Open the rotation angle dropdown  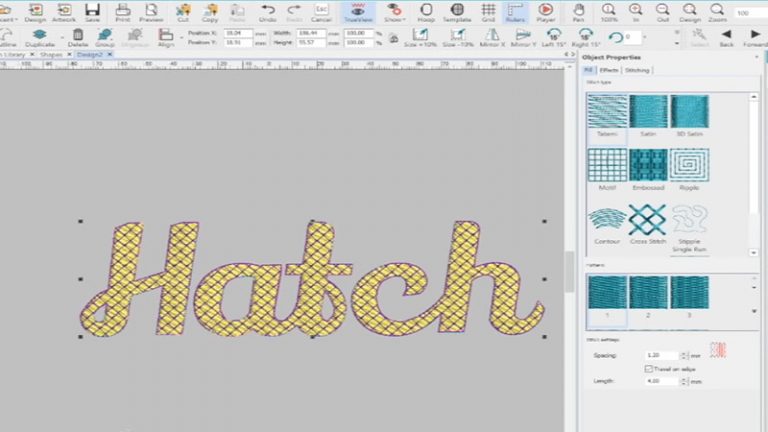[644, 37]
